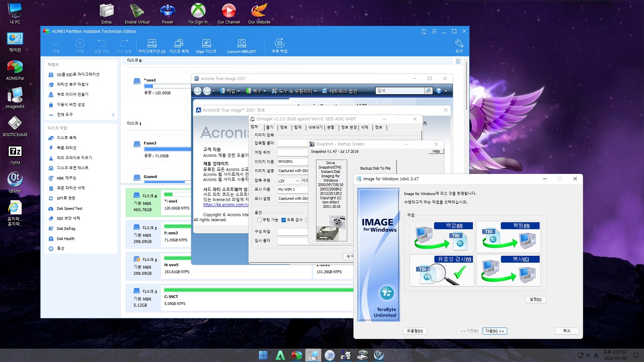The height and width of the screenshot is (362, 644).
Task: Open the first 정보 tab next to 풀기 in GImageX
Action: 284,127
